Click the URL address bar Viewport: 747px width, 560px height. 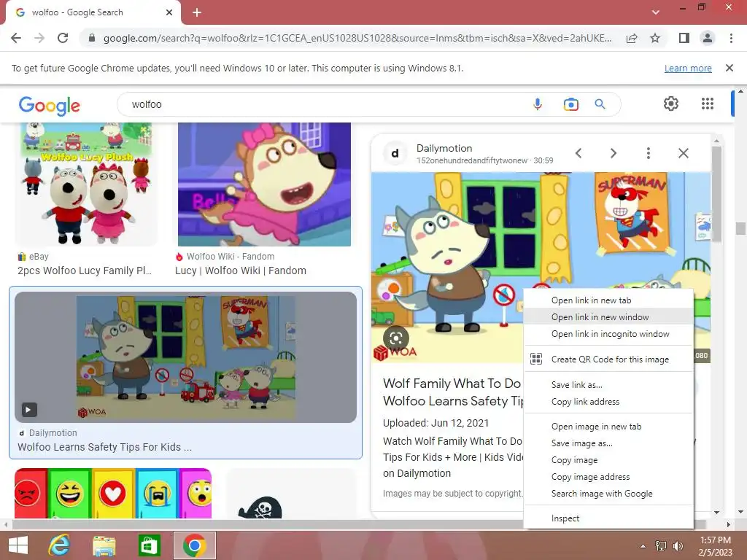tap(357, 38)
